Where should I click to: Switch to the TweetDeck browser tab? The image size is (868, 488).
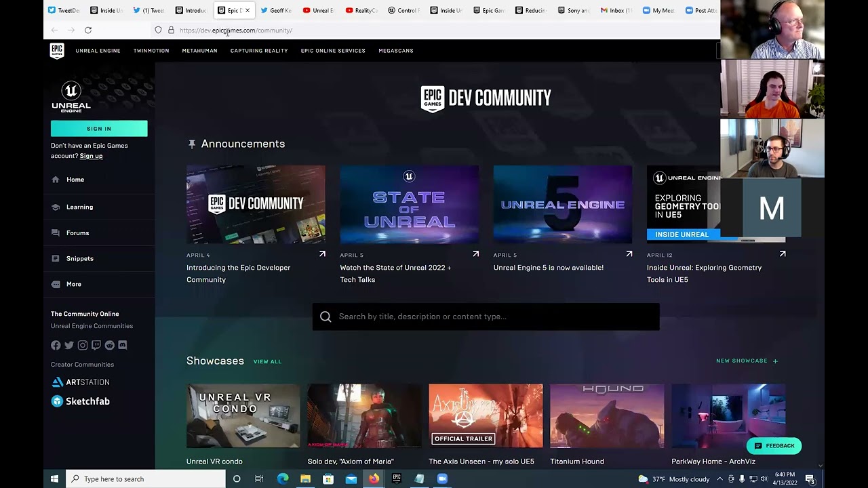(64, 10)
